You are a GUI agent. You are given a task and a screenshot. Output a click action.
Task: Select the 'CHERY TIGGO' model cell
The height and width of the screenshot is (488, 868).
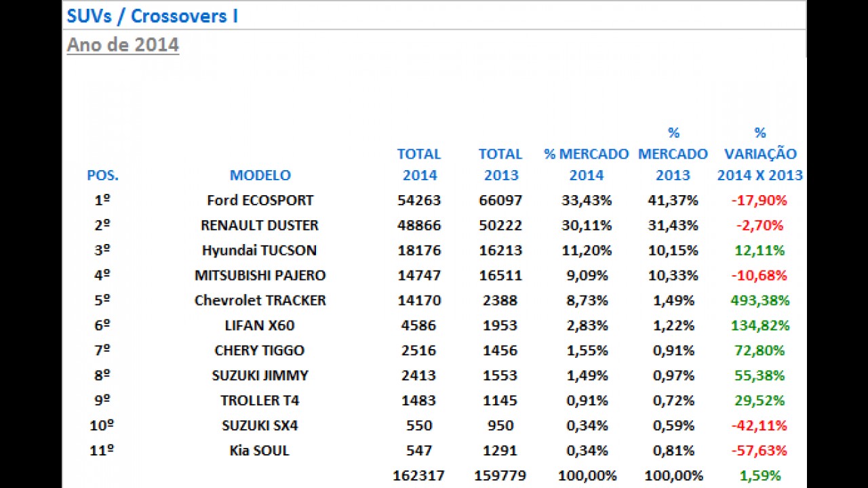pyautogui.click(x=260, y=350)
